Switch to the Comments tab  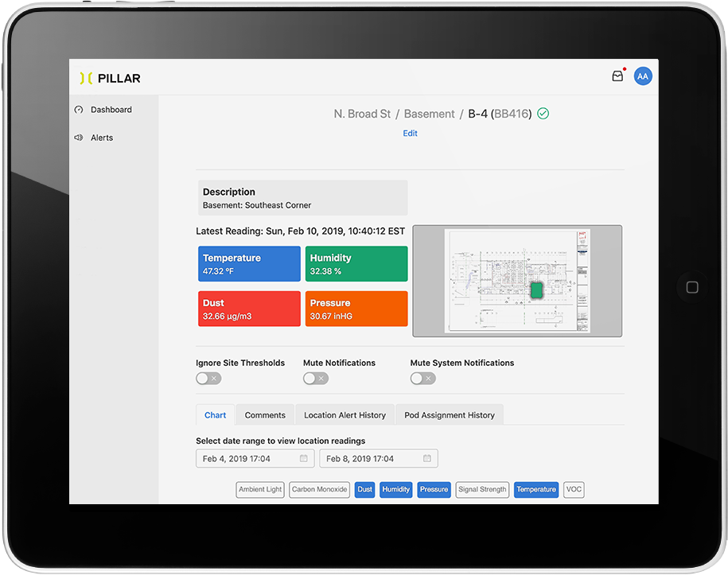[265, 415]
